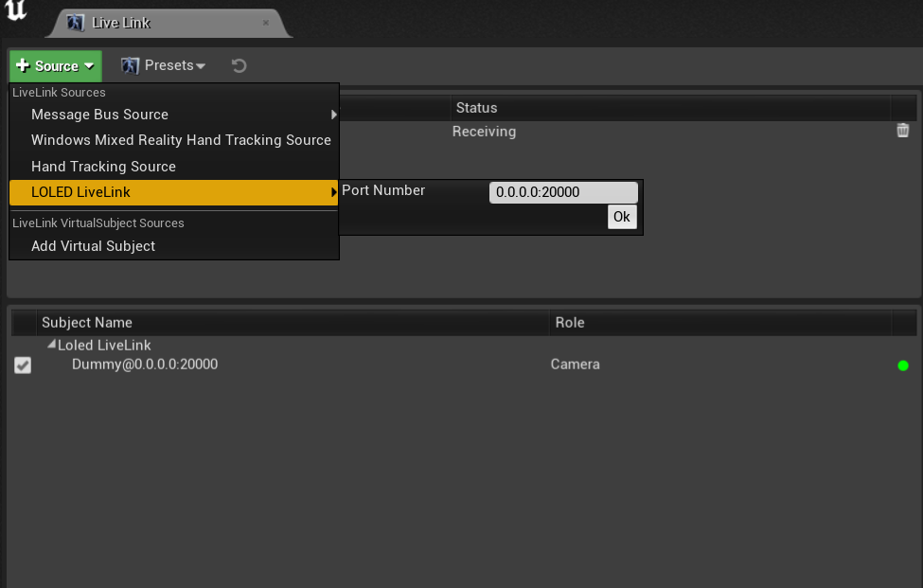This screenshot has width=923, height=588.
Task: Select the Dummy@0.0.0.0:20000 subject row
Action: pos(464,365)
